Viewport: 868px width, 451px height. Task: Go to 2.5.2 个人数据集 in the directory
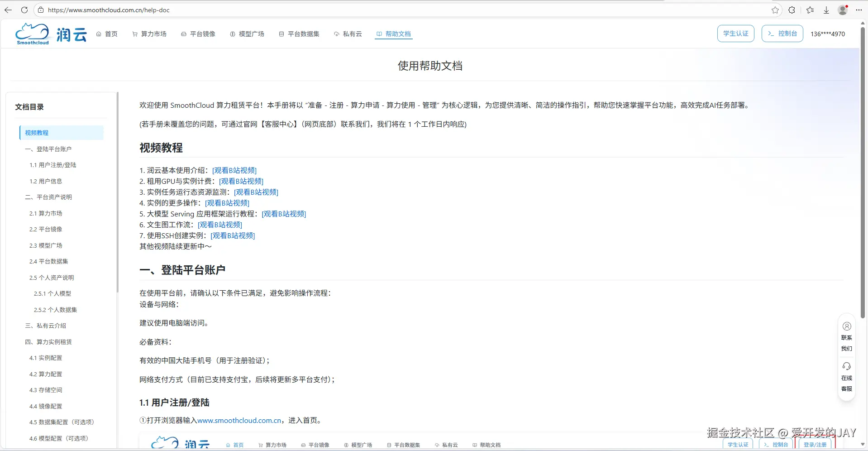(55, 310)
